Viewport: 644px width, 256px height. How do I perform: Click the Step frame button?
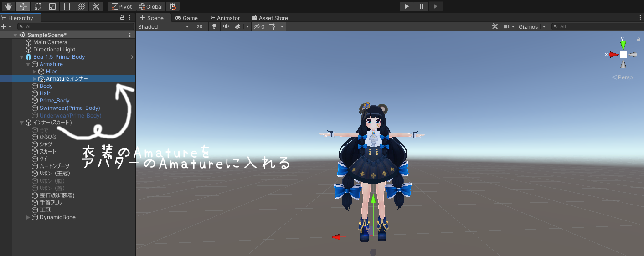pyautogui.click(x=436, y=6)
